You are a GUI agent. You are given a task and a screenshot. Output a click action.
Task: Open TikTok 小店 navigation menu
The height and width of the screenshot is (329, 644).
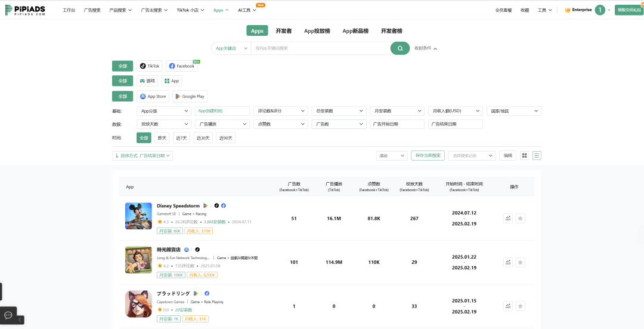[190, 10]
